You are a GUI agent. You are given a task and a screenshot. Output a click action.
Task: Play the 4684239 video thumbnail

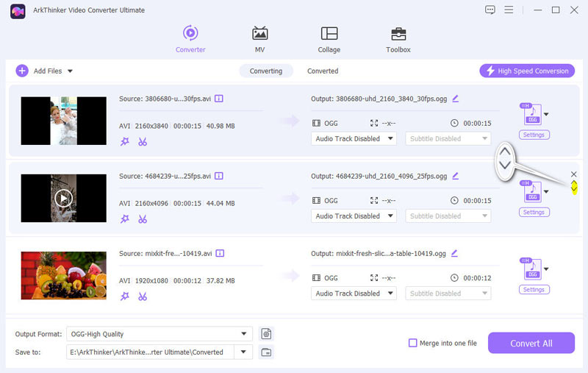point(63,198)
